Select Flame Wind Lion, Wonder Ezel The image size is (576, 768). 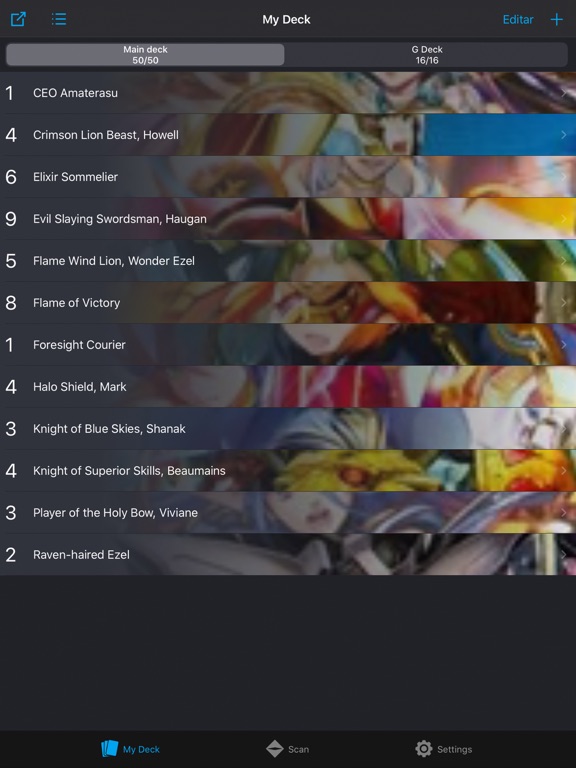point(288,261)
